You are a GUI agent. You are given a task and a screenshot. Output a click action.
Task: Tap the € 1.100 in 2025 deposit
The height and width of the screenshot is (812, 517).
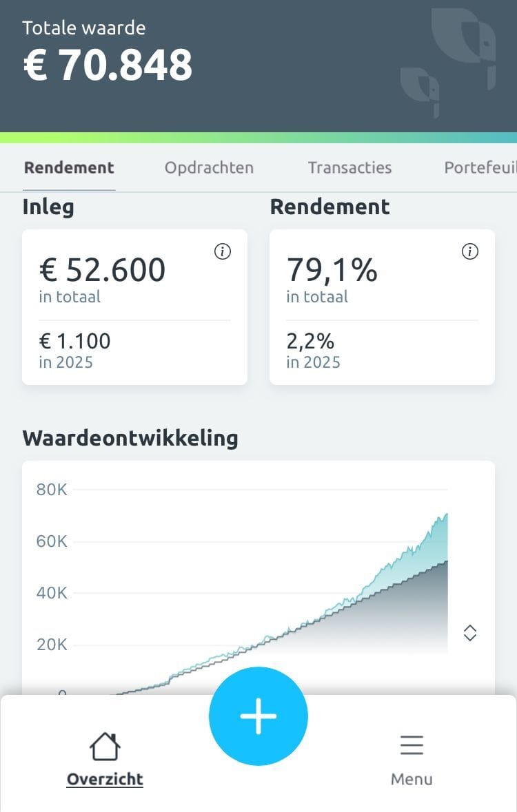[74, 342]
